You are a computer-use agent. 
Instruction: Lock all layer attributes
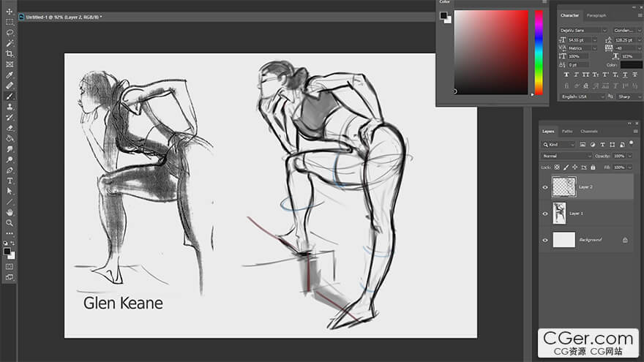click(593, 167)
